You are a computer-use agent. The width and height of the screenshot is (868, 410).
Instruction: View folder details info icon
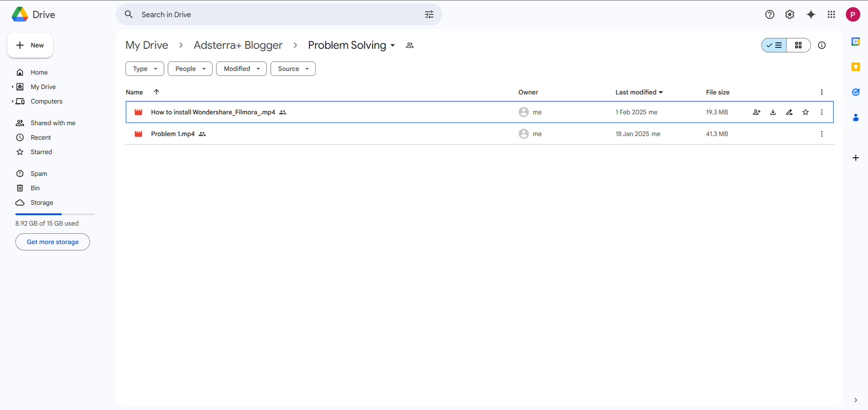[x=822, y=46]
